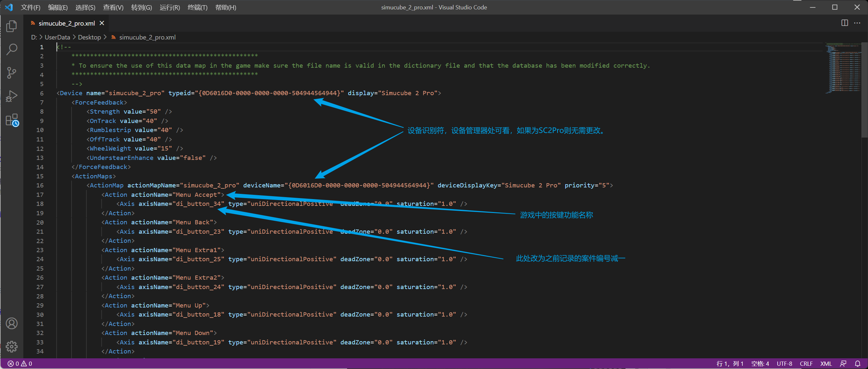This screenshot has width=868, height=369.
Task: Open the Accounts menu icon
Action: coord(12,323)
